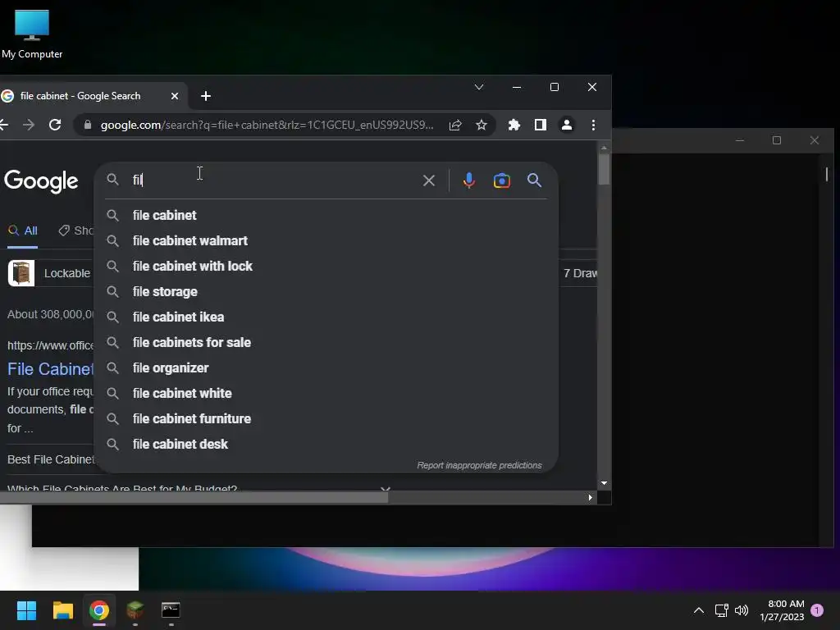Screen dimensions: 840x630
Task: Open File Explorer from taskbar
Action: 62,610
